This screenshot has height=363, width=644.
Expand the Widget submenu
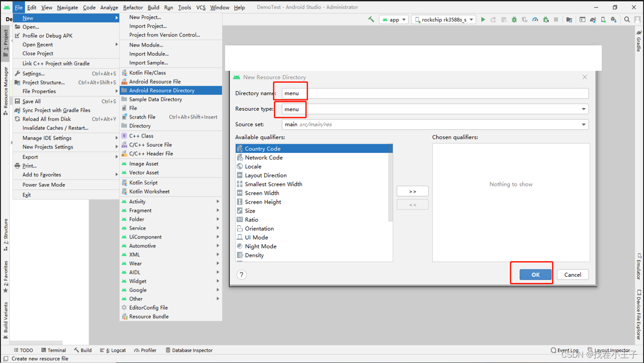pos(171,281)
